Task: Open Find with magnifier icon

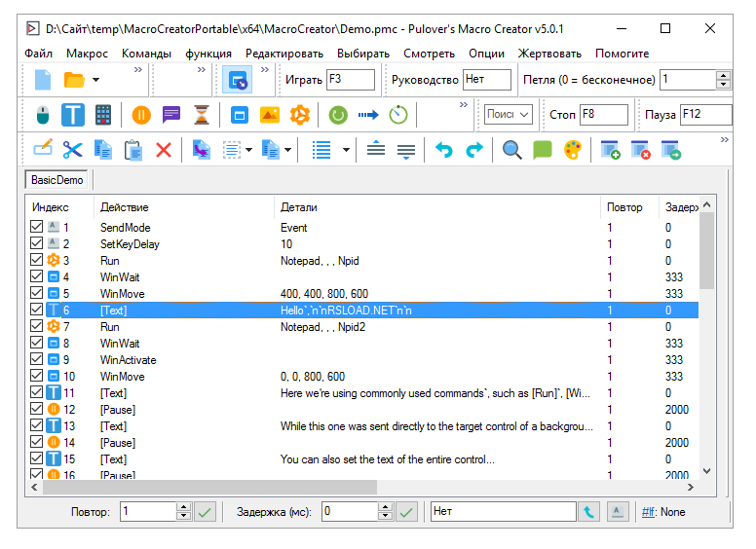Action: 512,150
